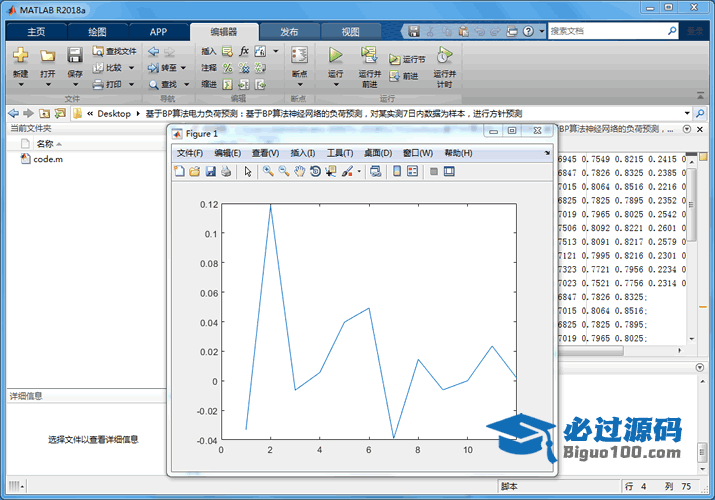715x500 pixels.
Task: Click Link Plot icon in Figure 1 toolbar
Action: click(x=375, y=171)
